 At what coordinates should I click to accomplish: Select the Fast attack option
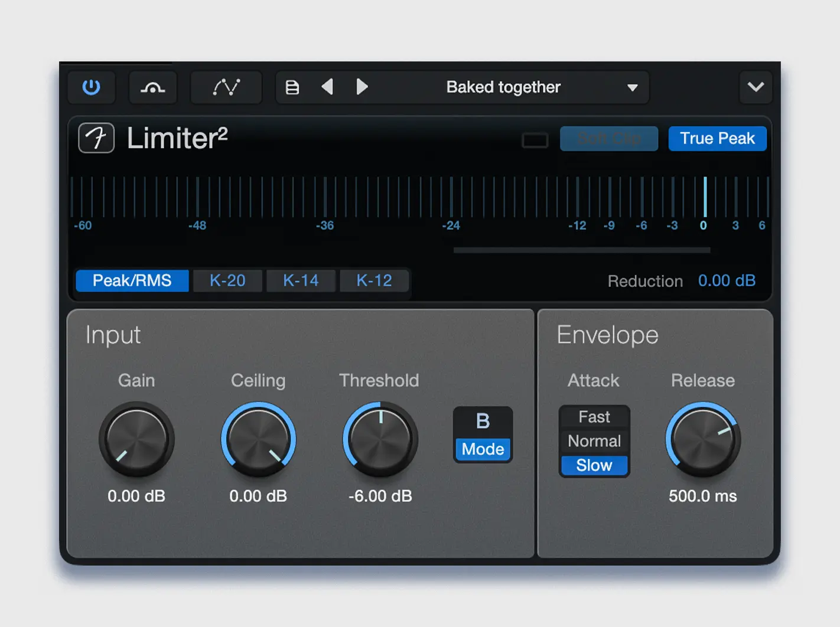click(x=594, y=416)
